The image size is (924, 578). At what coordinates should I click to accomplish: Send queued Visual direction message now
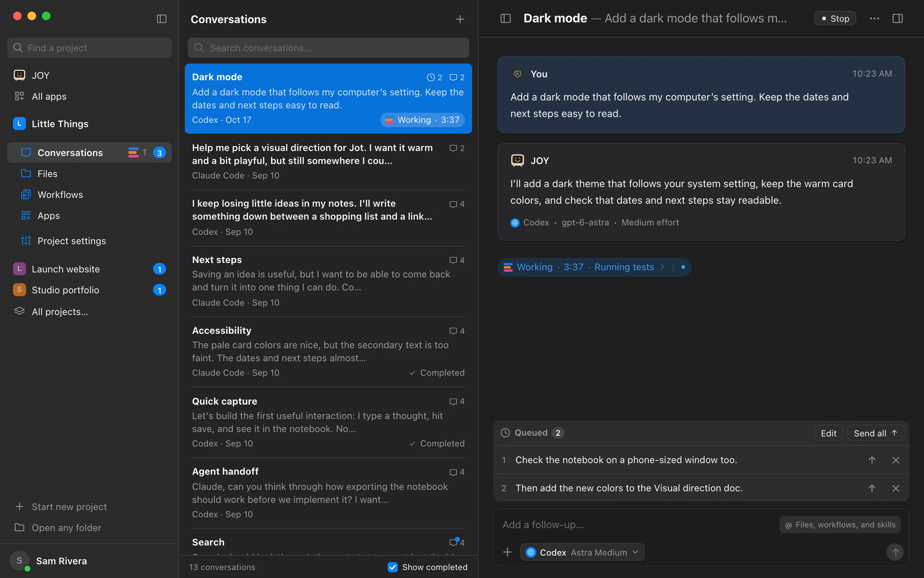coord(872,488)
